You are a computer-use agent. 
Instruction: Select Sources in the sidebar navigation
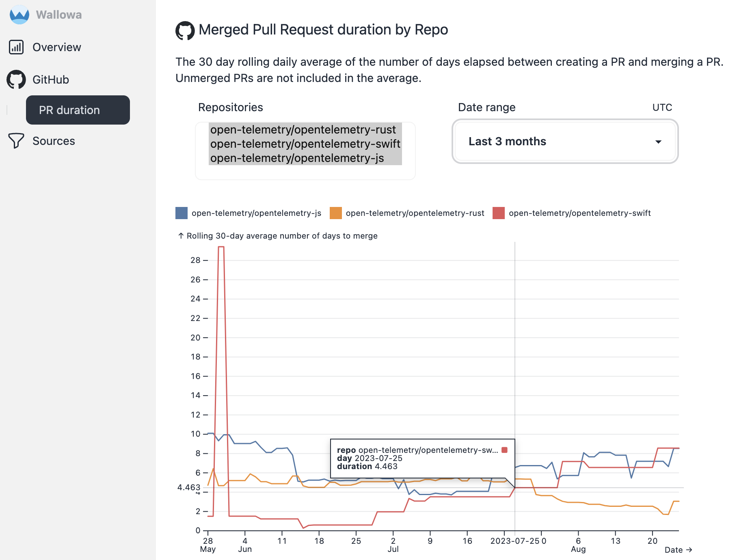coord(54,141)
